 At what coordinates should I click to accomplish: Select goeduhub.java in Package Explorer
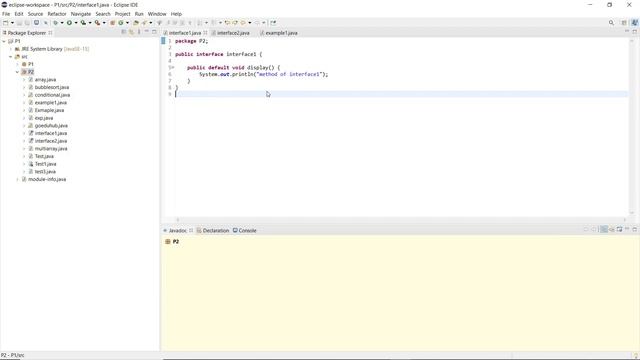[51, 126]
